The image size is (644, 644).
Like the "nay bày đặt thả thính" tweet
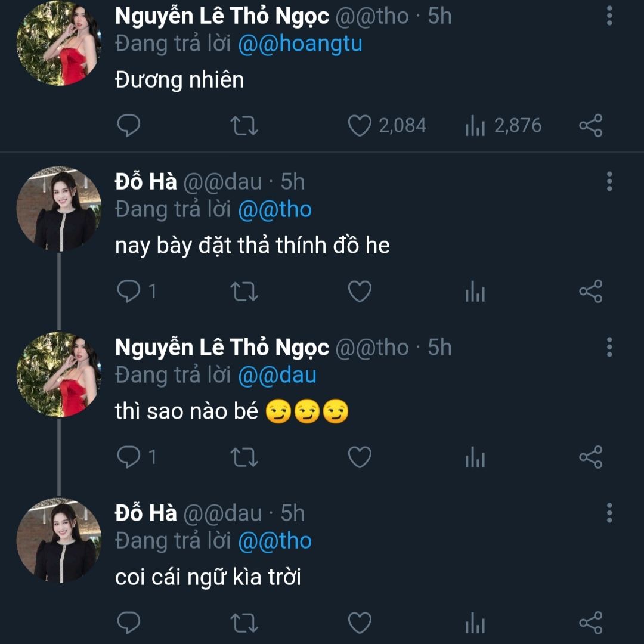tap(360, 291)
